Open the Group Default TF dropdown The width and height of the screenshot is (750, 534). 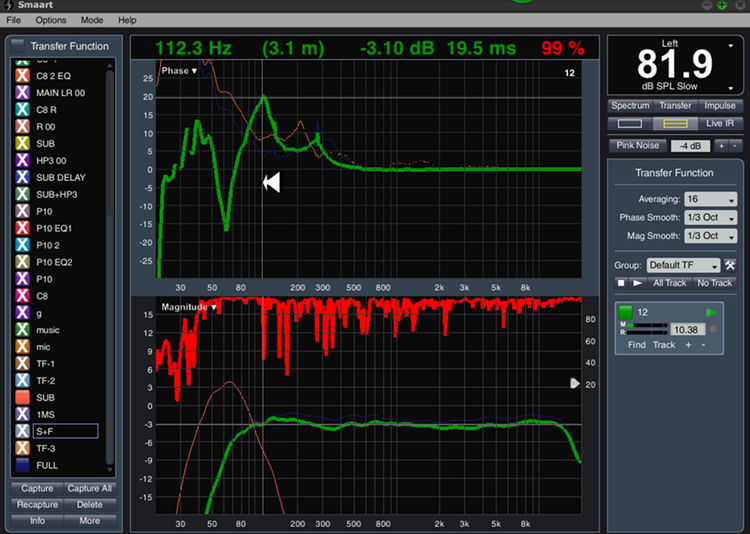(683, 265)
